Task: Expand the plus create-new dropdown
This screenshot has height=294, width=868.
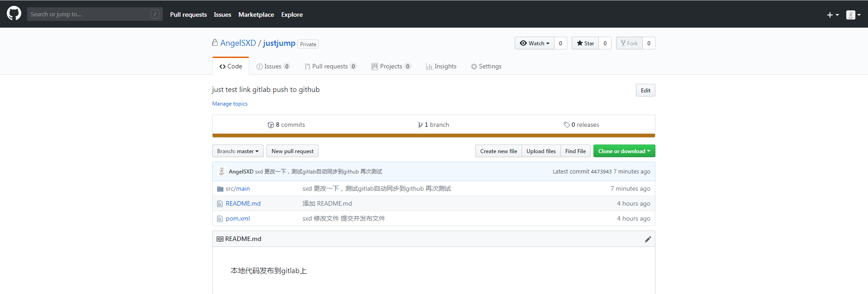Action: tap(833, 15)
